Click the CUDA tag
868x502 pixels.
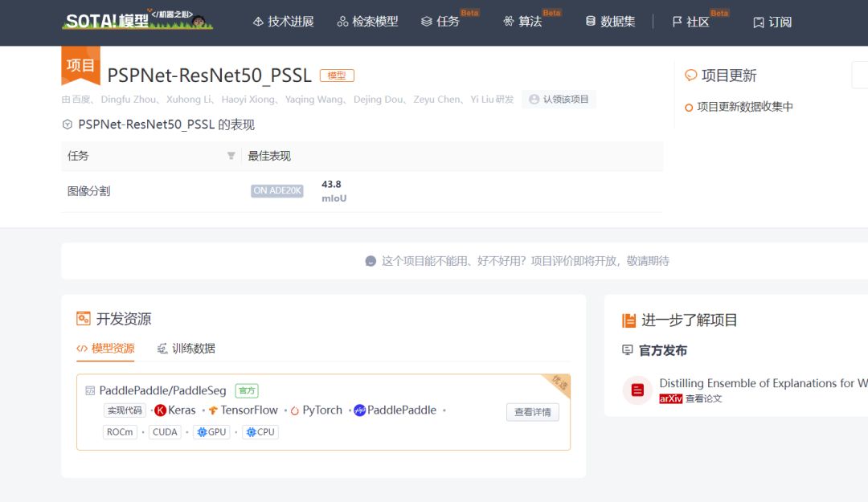(165, 432)
